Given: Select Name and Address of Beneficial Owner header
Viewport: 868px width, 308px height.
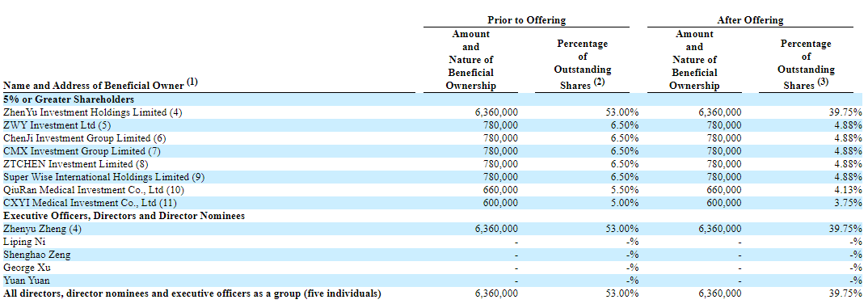Looking at the screenshot, I should click(100, 84).
